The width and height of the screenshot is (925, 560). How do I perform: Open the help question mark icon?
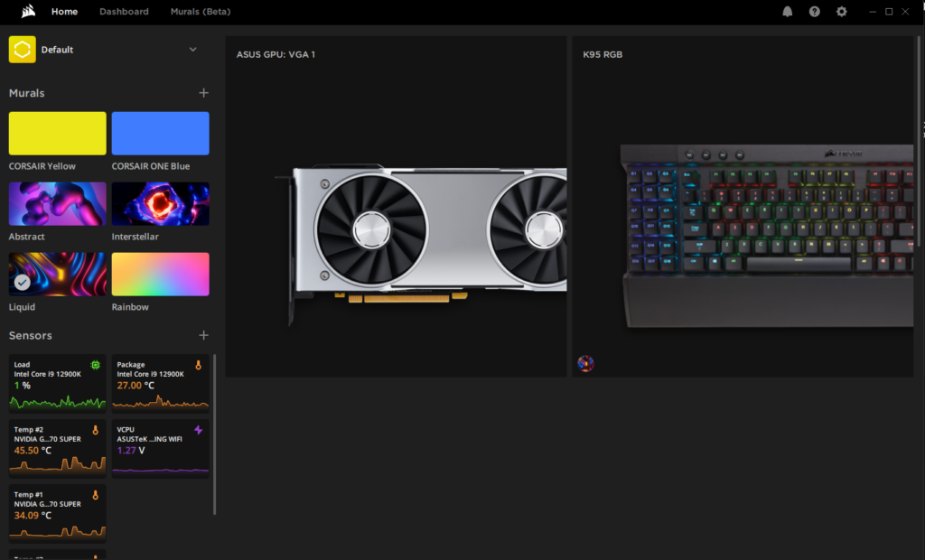[x=814, y=11]
